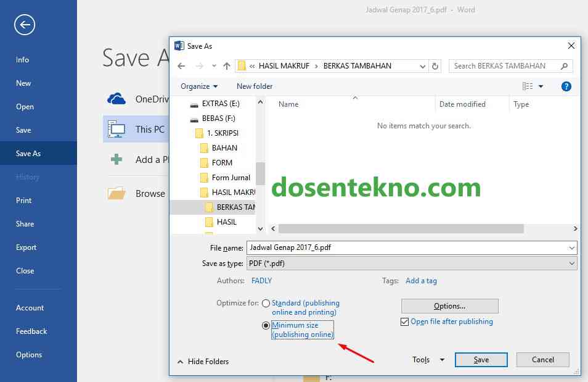Screen dimensions: 588x382
Task: Close the Save As dialog
Action: coord(571,46)
